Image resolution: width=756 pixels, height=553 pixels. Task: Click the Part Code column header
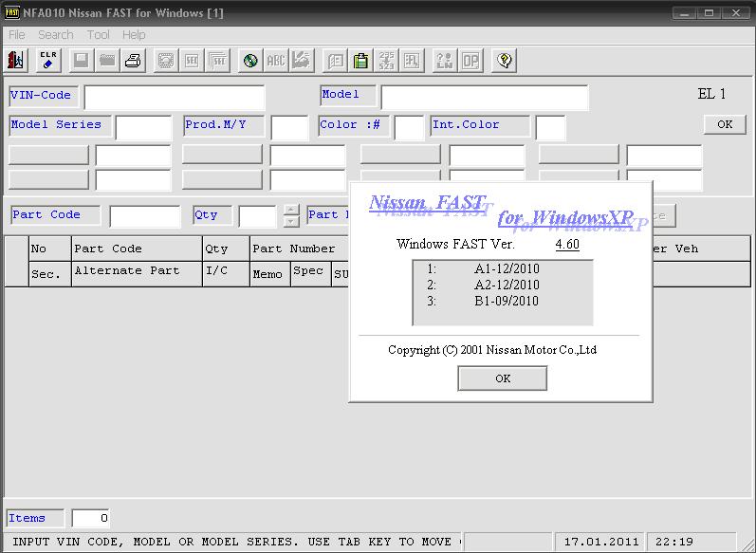(x=137, y=249)
